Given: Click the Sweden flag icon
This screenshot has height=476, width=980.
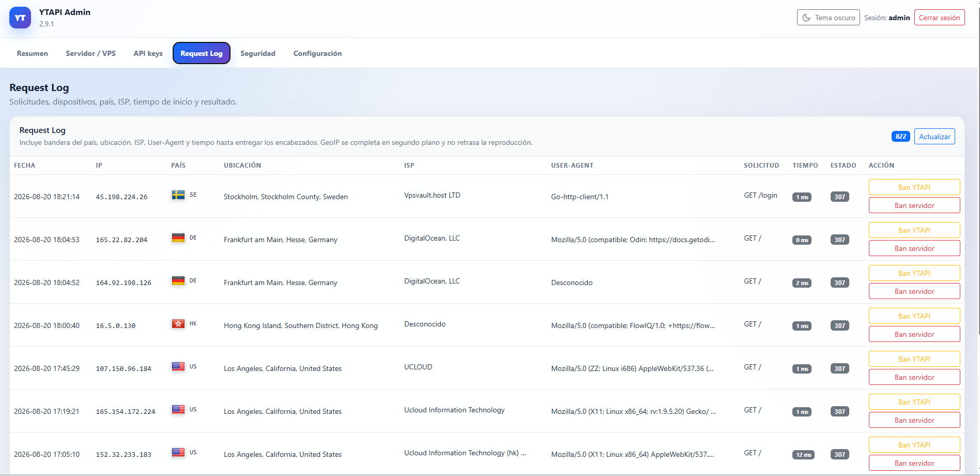Looking at the screenshot, I should point(178,195).
